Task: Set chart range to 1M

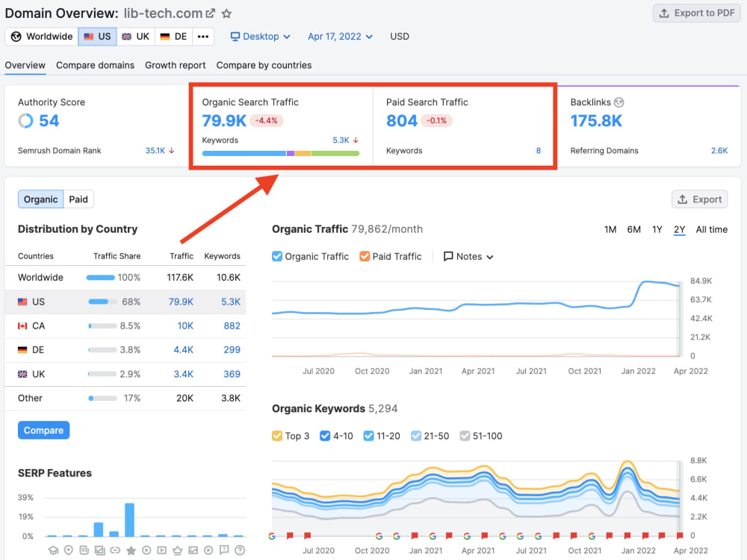Action: (x=610, y=229)
